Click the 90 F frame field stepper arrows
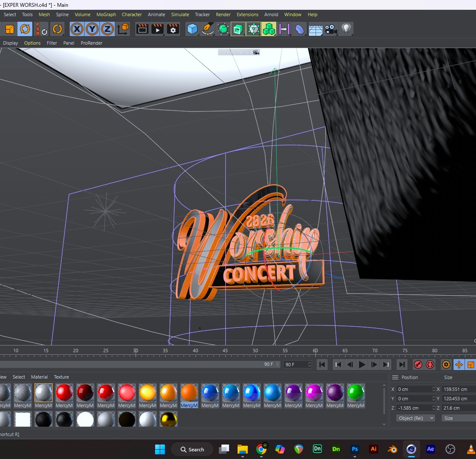Viewport: 476px width, 459px height. click(309, 364)
